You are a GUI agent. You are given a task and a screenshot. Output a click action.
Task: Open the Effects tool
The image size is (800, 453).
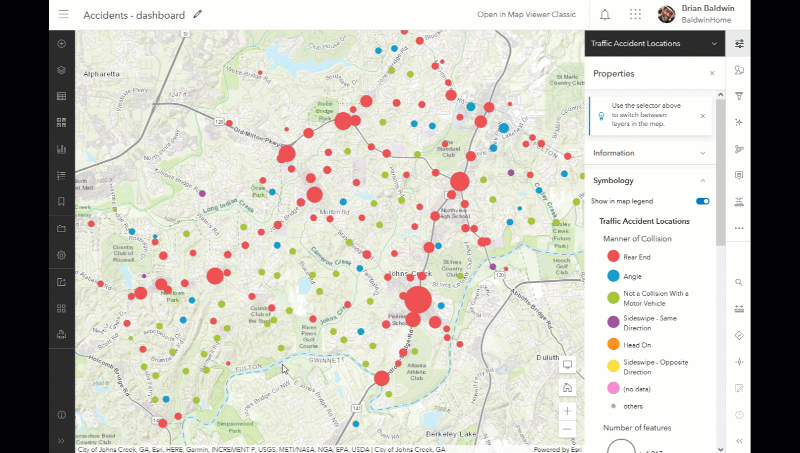pyautogui.click(x=739, y=122)
